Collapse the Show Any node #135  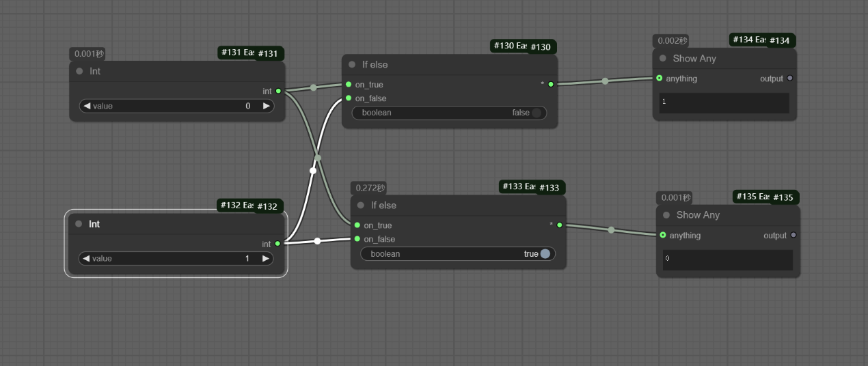666,215
